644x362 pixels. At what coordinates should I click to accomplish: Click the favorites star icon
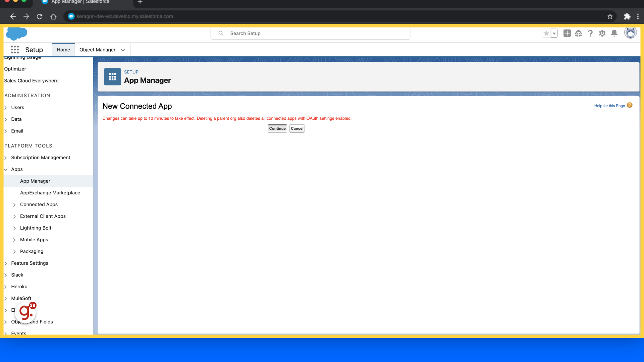(546, 33)
